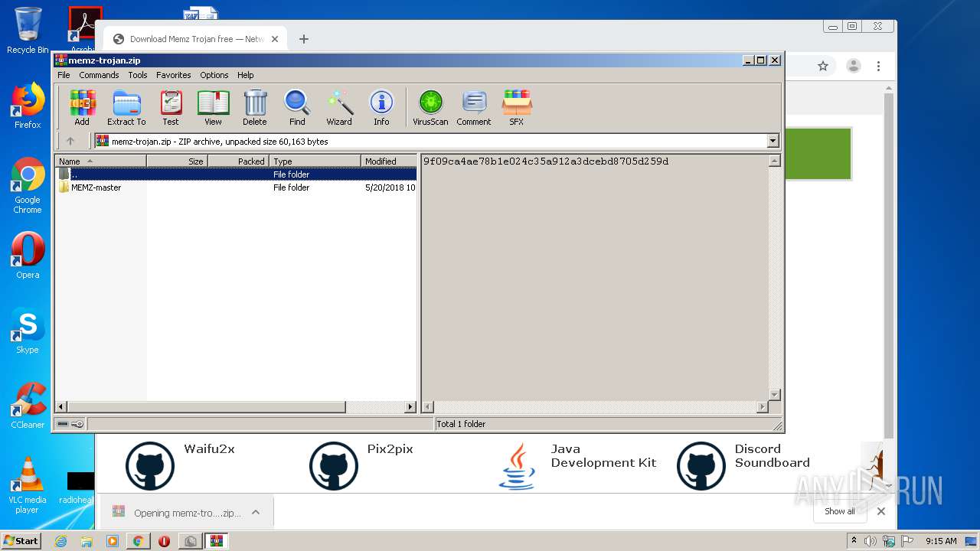980x551 pixels.
Task: Open Chrome three-dot menu
Action: (x=879, y=67)
